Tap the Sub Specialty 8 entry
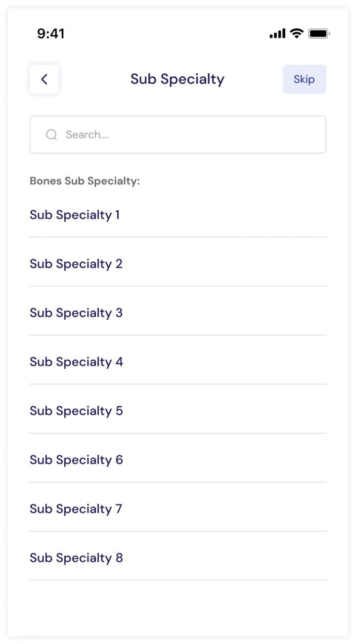Screen dimensions: 356x644 (x=76, y=557)
